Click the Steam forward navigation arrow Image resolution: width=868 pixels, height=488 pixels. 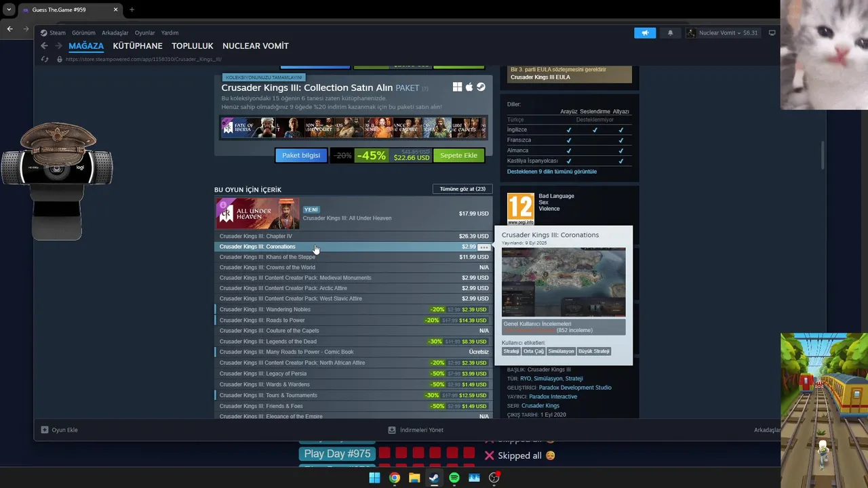59,46
